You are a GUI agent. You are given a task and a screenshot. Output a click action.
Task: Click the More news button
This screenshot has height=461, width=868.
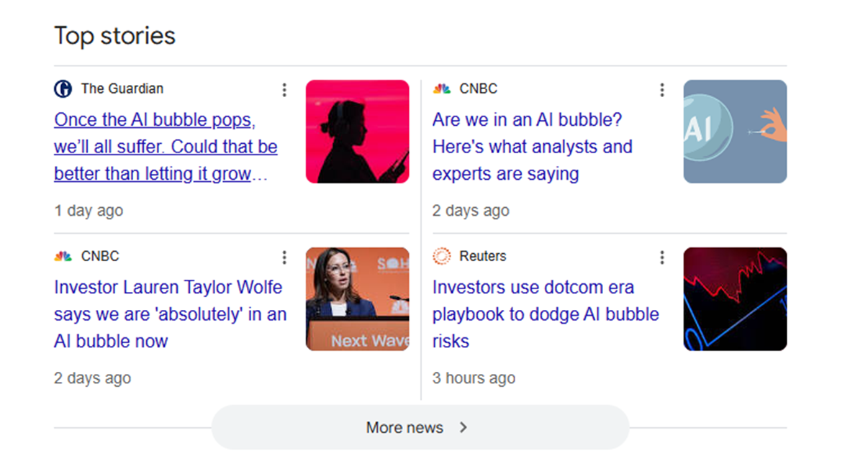[405, 427]
